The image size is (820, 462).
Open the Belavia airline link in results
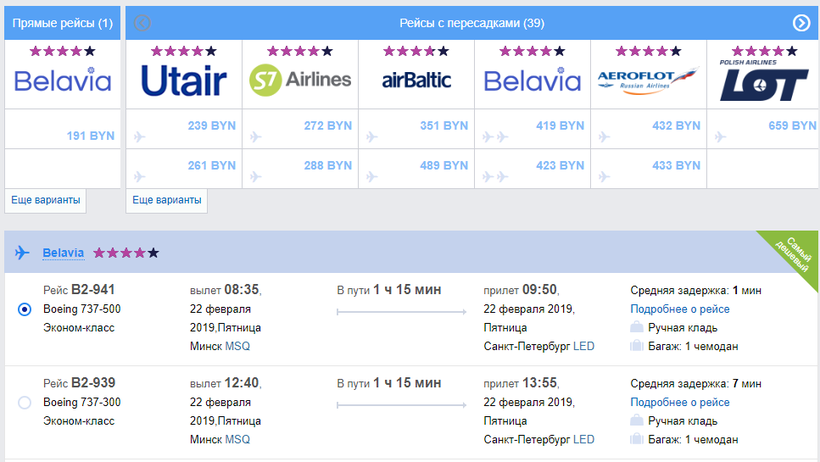(63, 253)
